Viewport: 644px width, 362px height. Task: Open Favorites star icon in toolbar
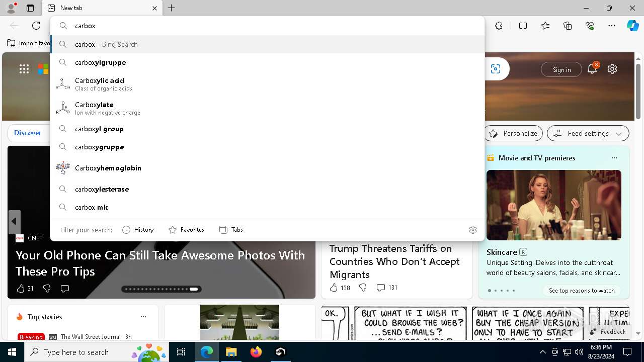[545, 26]
